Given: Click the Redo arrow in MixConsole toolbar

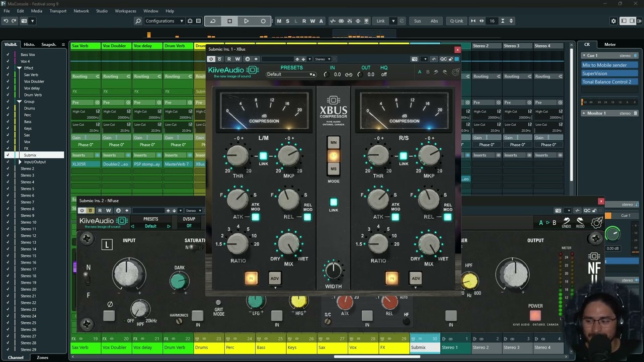Looking at the screenshot, I should pyautogui.click(x=14, y=21).
